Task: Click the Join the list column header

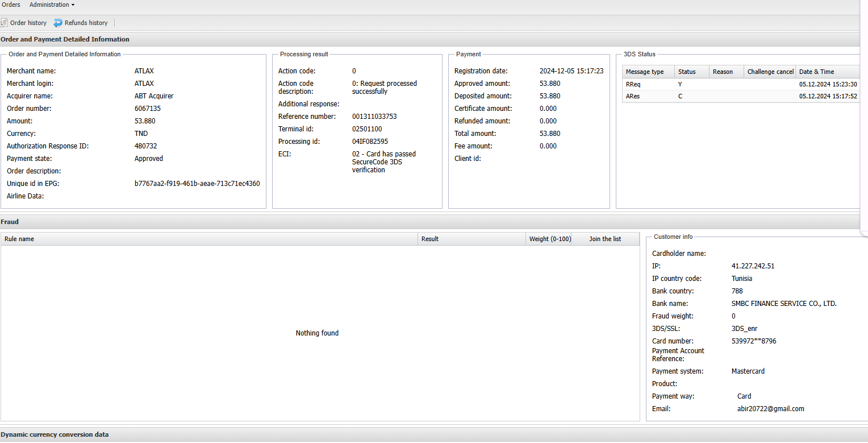Action: tap(604, 239)
